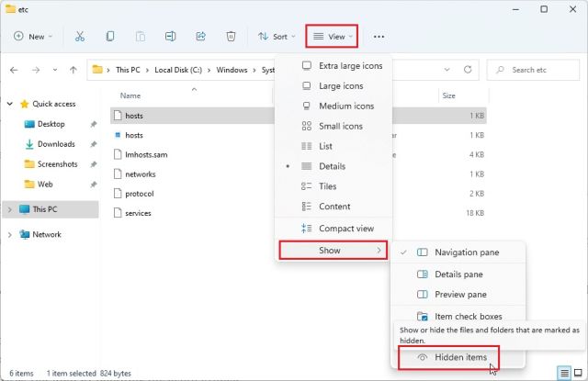Select Extra large icons view
The height and width of the screenshot is (381, 588).
pyautogui.click(x=334, y=65)
